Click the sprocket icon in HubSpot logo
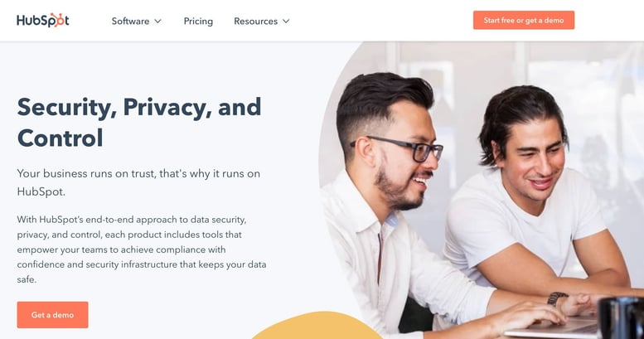This screenshot has width=644, height=339. 59,20
